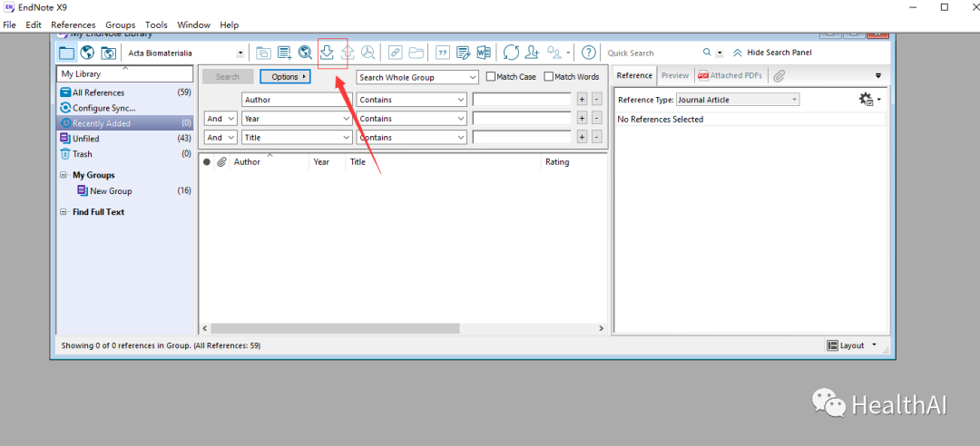Open the Groups menu

click(120, 25)
